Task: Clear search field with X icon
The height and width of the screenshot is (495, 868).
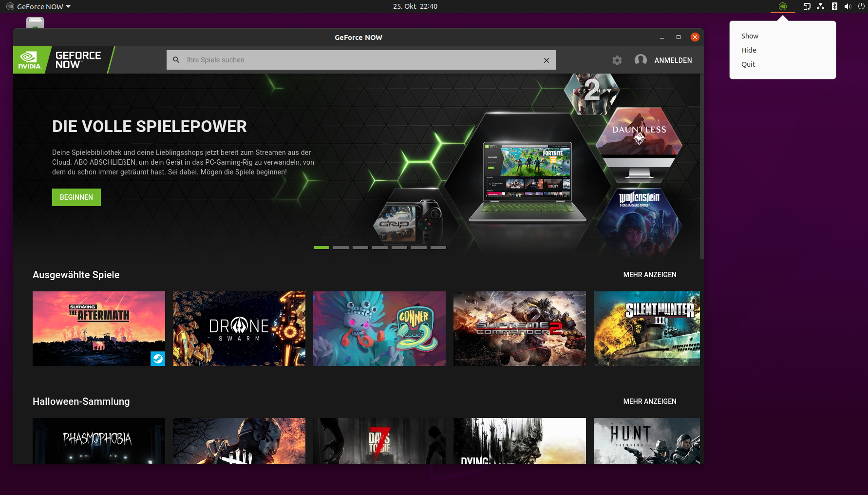Action: point(546,60)
